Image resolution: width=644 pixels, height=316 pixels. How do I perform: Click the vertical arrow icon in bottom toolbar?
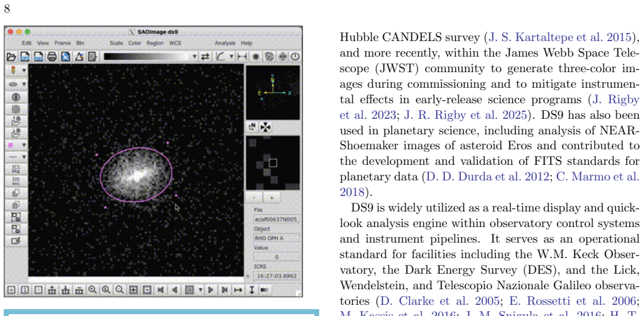pos(252,290)
